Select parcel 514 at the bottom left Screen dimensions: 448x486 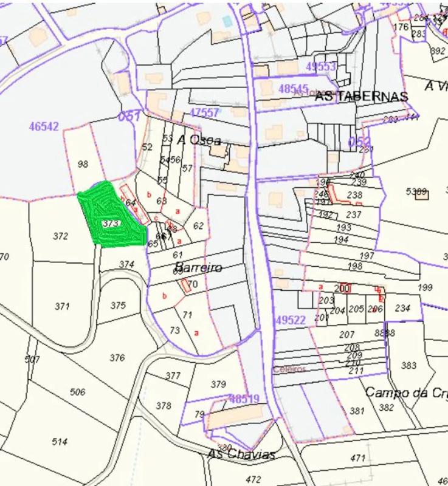coord(59,442)
